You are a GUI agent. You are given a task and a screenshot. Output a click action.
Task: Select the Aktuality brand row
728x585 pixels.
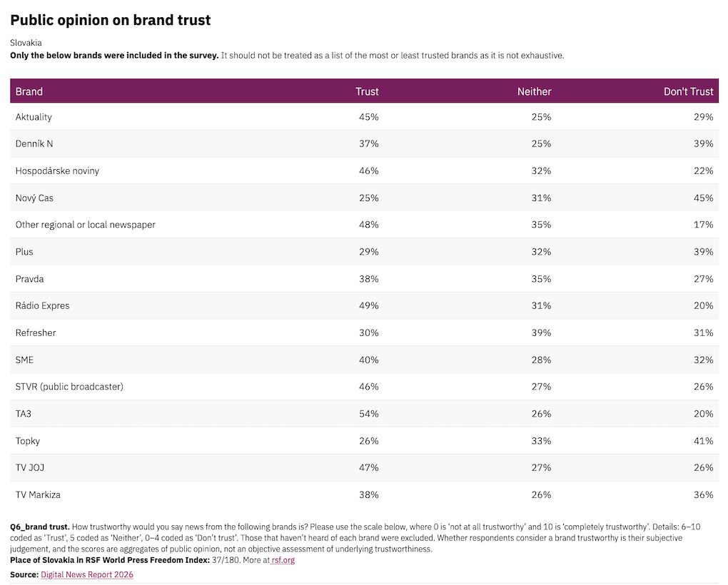coord(364,117)
